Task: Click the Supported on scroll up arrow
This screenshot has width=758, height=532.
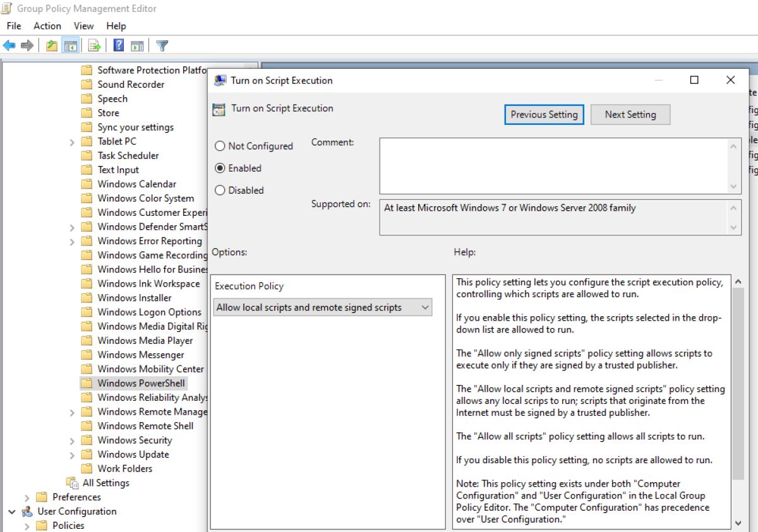Action: tap(734, 208)
